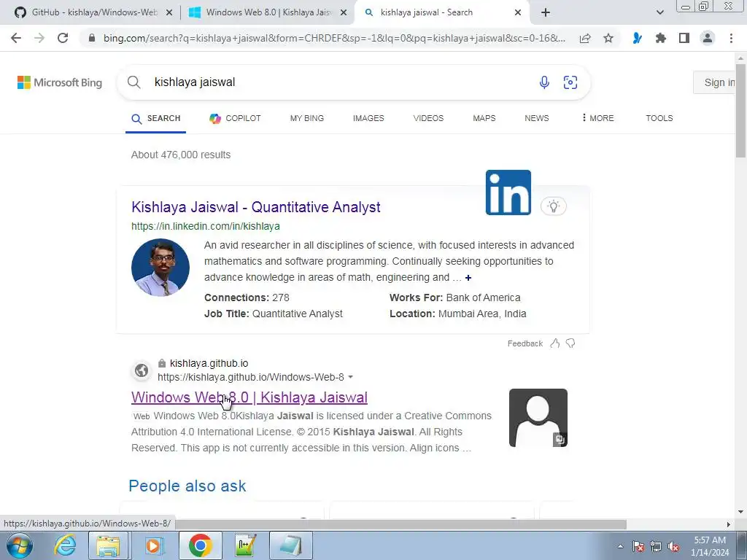Open the COPILOT tab

click(236, 118)
